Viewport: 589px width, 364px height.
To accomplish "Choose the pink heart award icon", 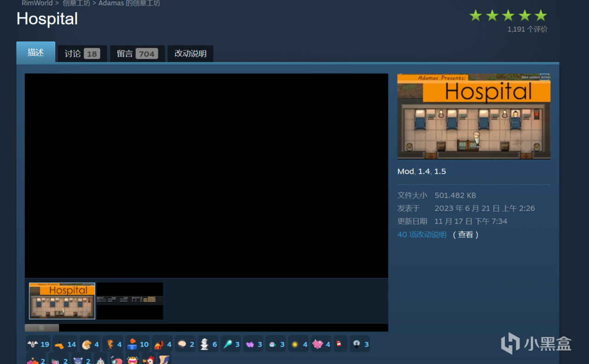I will coord(321,344).
